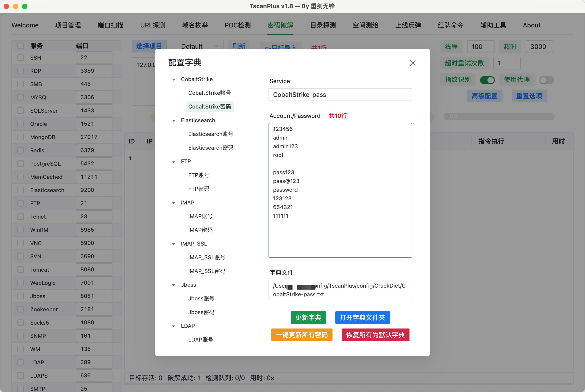
Task: Click the macOS green fullscreen button
Action: (24, 6)
